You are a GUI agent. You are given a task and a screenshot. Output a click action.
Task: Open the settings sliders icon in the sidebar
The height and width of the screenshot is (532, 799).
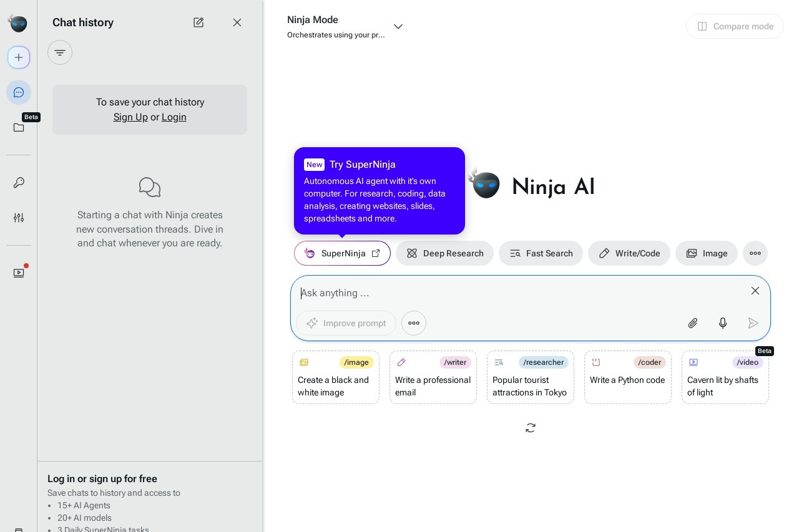click(19, 218)
